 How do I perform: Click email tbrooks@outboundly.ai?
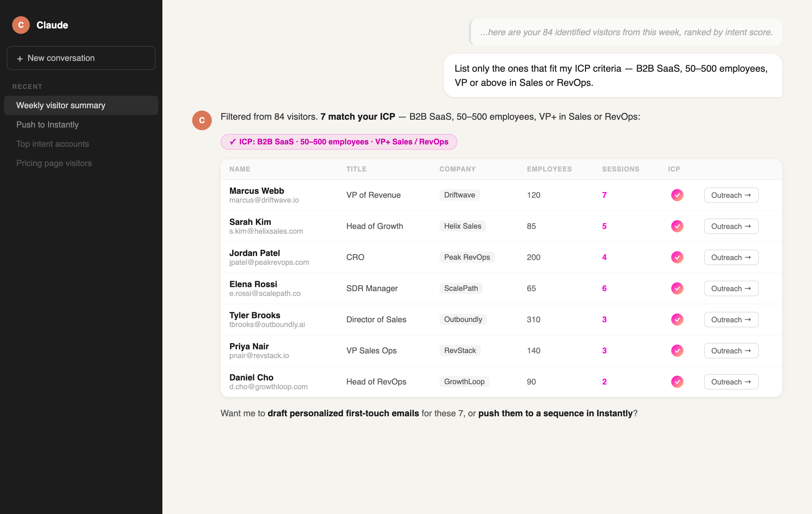(x=267, y=325)
